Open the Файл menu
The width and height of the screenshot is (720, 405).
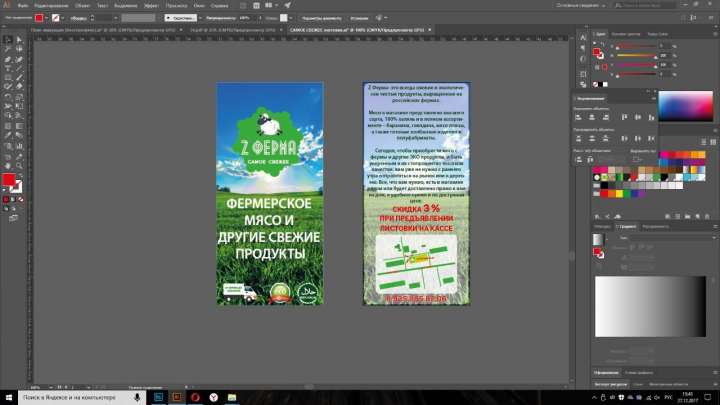(x=22, y=6)
